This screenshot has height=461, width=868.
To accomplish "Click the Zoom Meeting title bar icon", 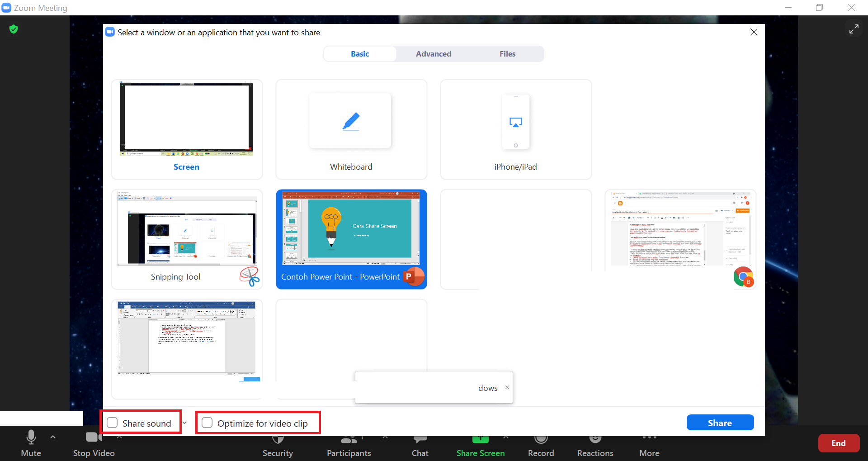I will [6, 8].
